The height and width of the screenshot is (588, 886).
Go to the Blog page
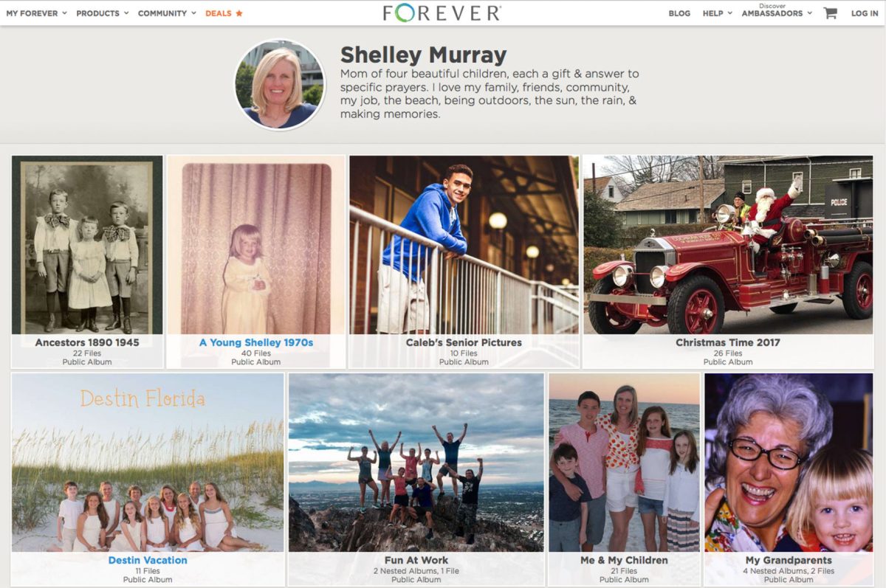tap(679, 13)
